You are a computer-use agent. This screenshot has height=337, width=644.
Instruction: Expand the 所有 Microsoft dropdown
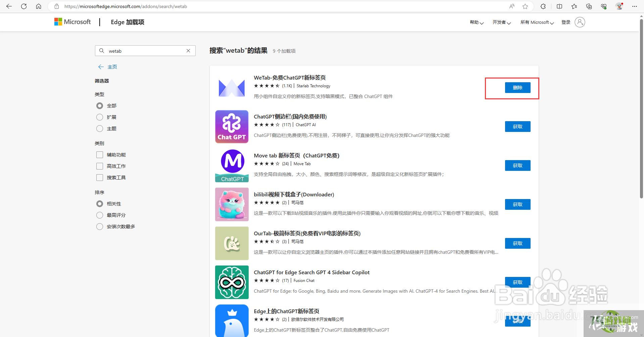point(537,22)
